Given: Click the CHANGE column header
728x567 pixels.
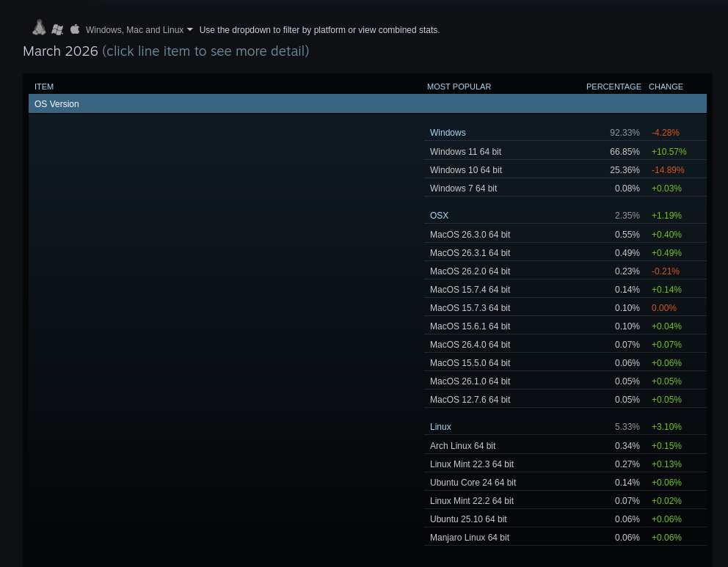Looking at the screenshot, I should tap(666, 87).
